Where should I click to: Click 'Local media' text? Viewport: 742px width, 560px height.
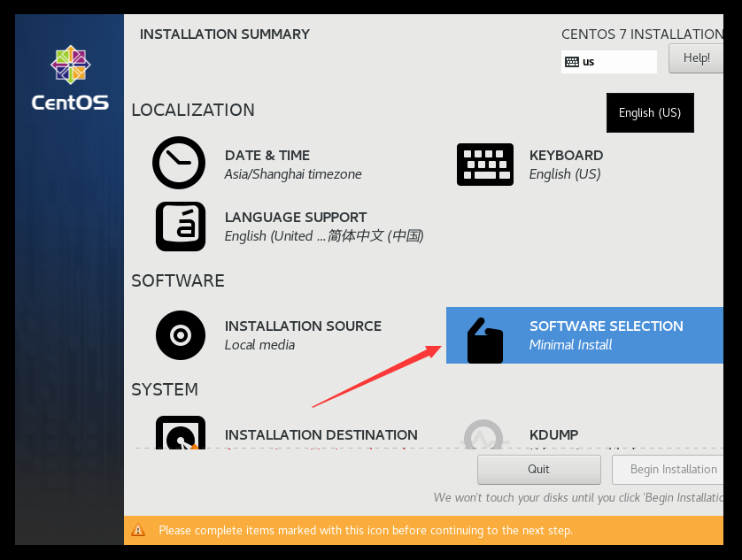point(259,345)
